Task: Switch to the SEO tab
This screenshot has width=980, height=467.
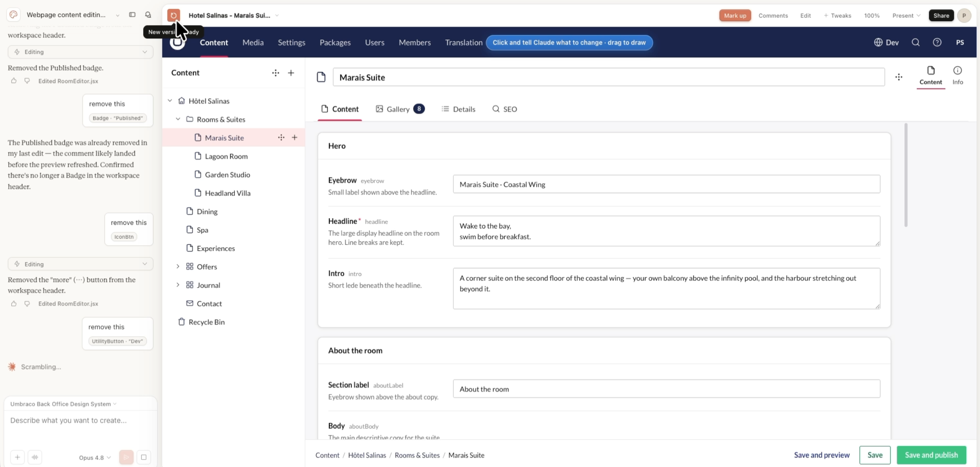Action: 504,109
